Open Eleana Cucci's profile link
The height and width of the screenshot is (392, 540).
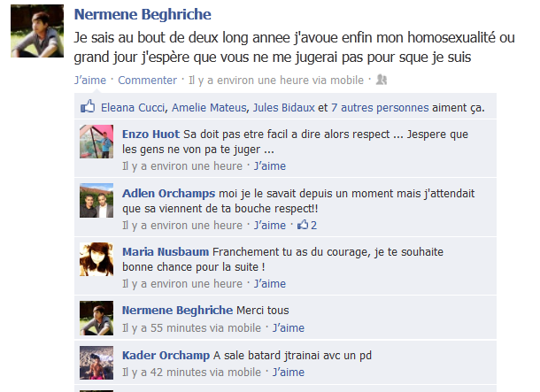point(133,108)
